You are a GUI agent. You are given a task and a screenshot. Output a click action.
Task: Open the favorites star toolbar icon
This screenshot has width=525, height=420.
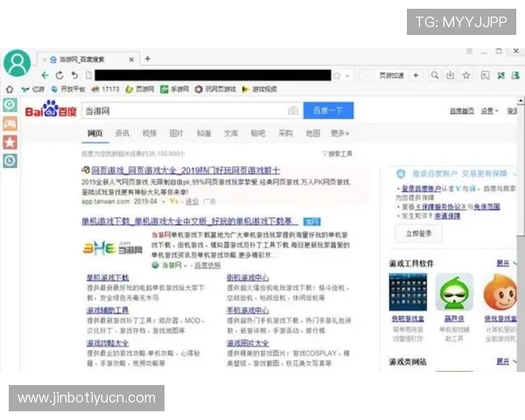[x=466, y=75]
